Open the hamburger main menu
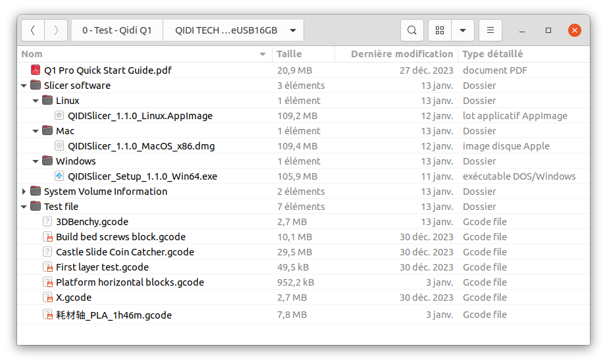 (x=490, y=30)
